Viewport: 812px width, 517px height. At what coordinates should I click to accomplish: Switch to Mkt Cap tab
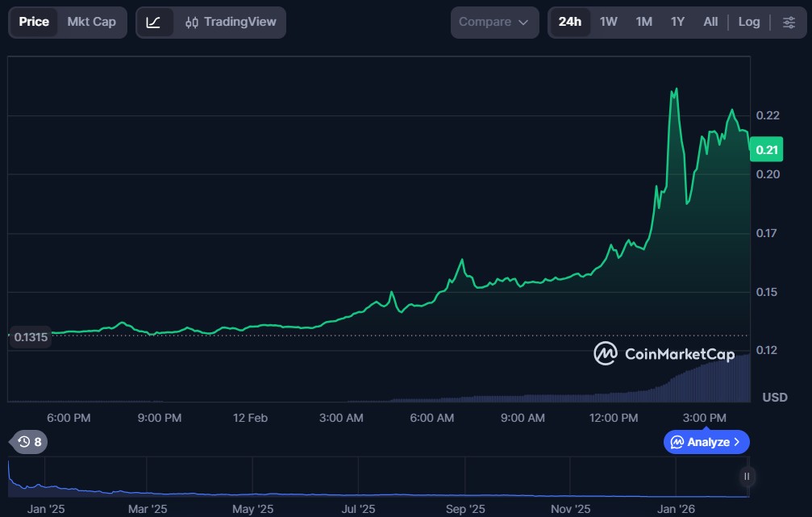[x=91, y=23]
